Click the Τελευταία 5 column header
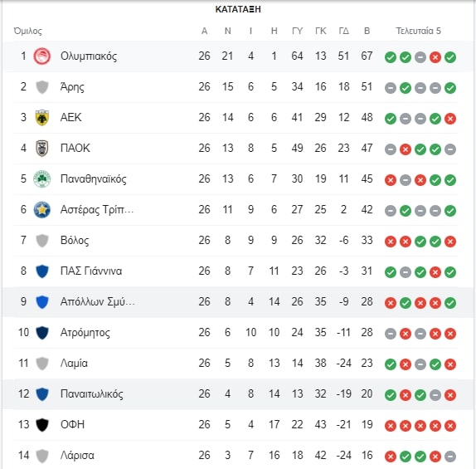Image resolution: width=476 pixels, height=469 pixels. (418, 31)
